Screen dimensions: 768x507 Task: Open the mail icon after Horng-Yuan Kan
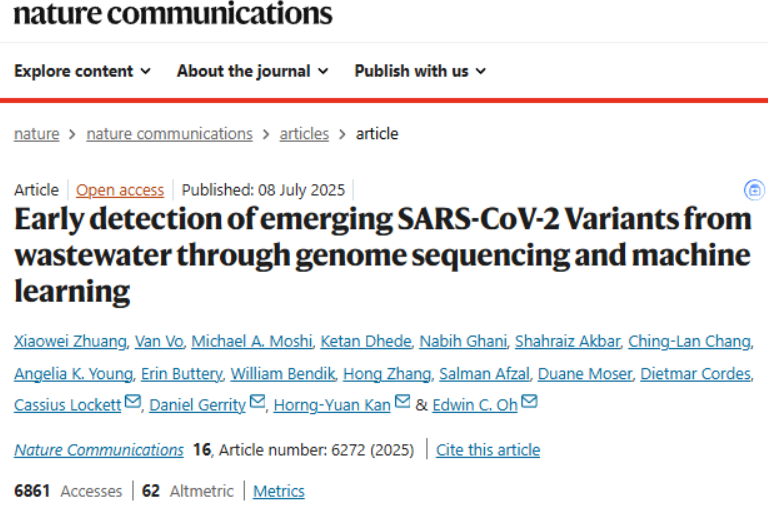click(x=403, y=403)
